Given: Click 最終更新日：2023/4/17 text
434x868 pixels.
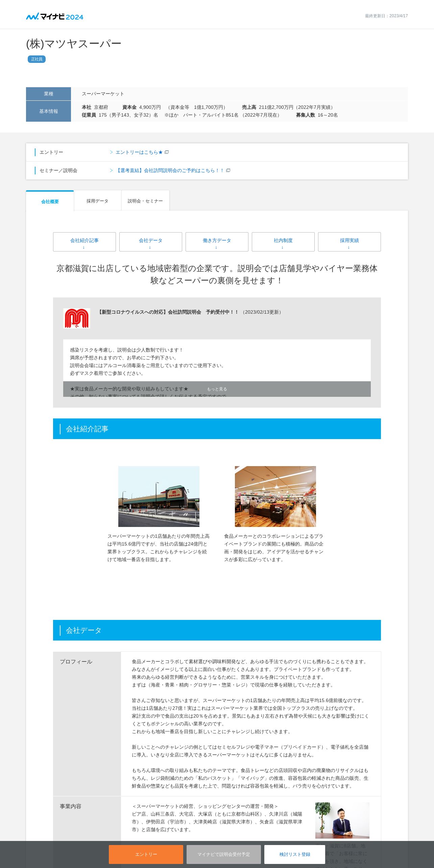Looking at the screenshot, I should click(386, 16).
